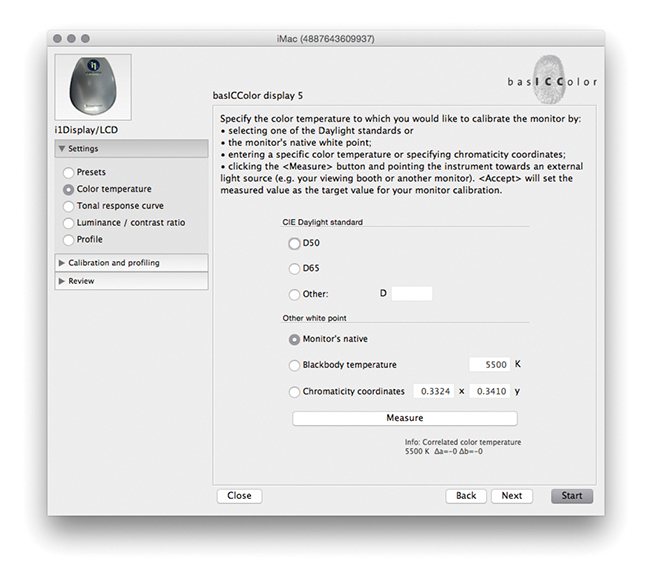Select Blackbody temperature radio button
This screenshot has height=580, width=652.
294,365
